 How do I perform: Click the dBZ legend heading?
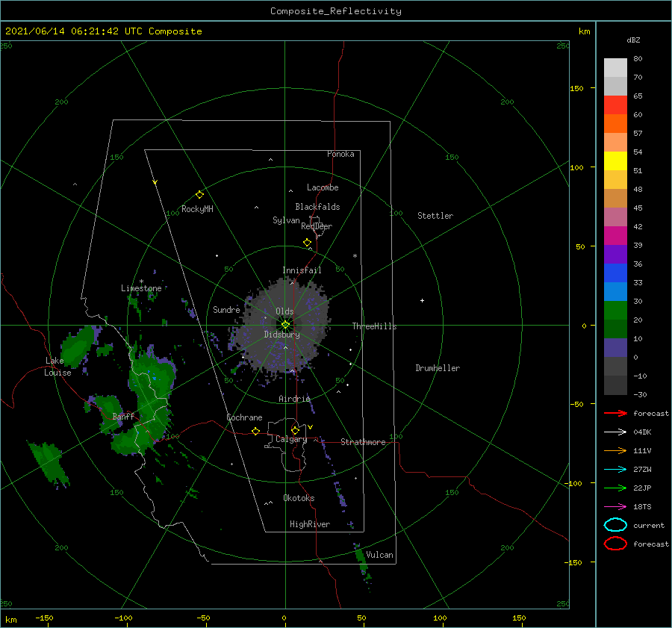coord(633,40)
